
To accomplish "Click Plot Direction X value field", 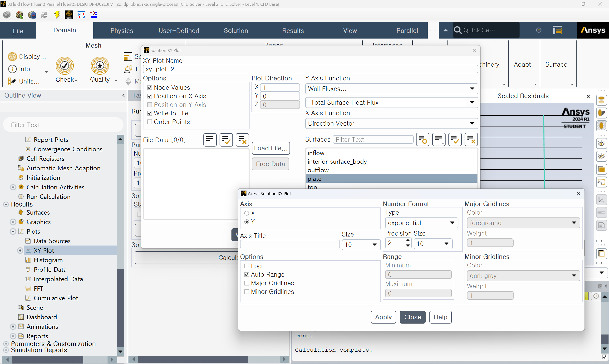I will (280, 88).
